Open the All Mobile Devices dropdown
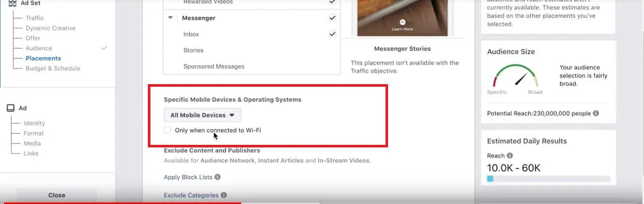Image resolution: width=644 pixels, height=204 pixels. coord(202,115)
